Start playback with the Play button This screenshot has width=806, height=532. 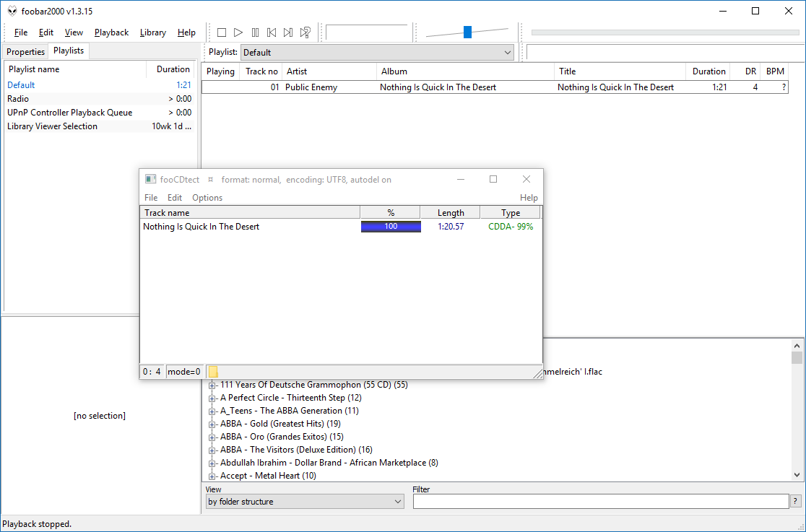point(238,32)
